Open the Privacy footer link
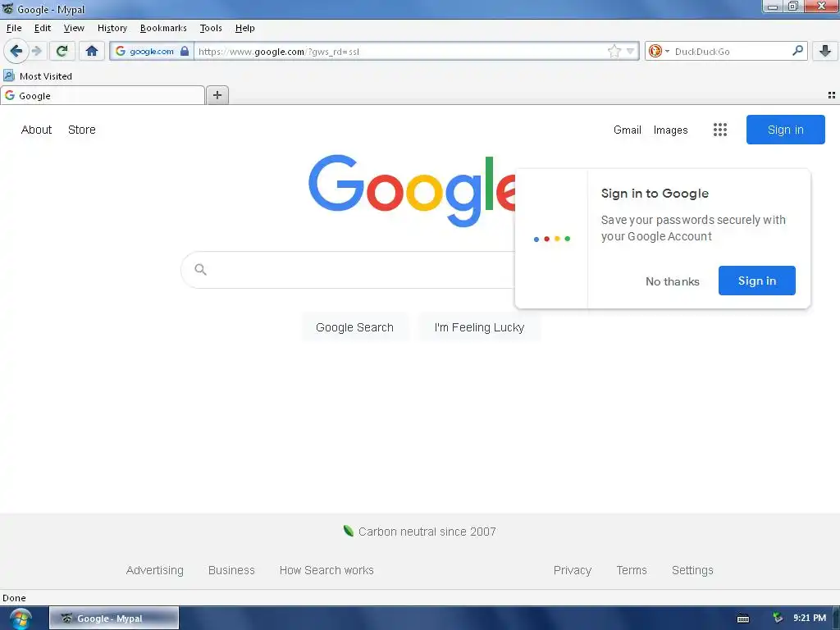This screenshot has height=630, width=840. click(572, 570)
